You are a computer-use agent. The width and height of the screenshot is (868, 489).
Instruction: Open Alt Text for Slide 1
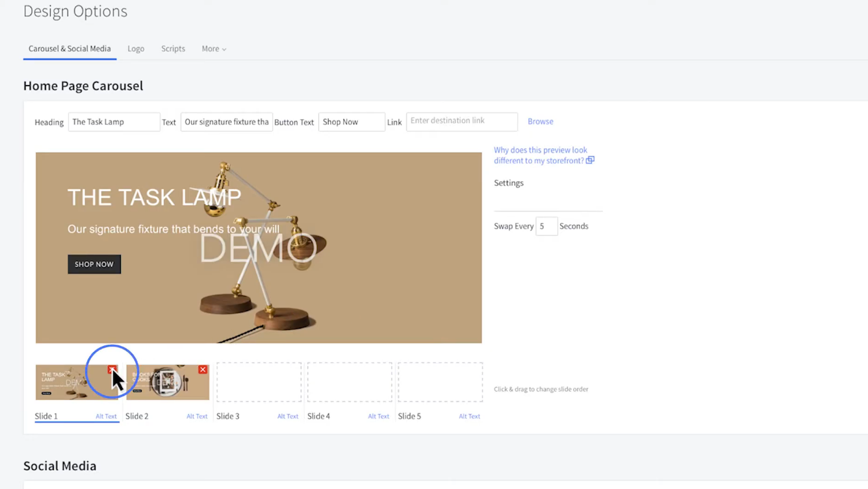click(106, 416)
